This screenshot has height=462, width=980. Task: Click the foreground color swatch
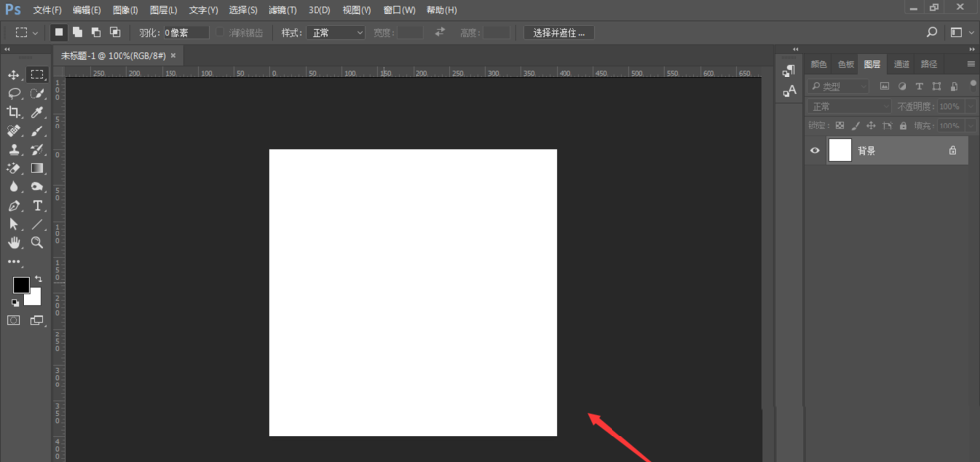click(x=21, y=284)
